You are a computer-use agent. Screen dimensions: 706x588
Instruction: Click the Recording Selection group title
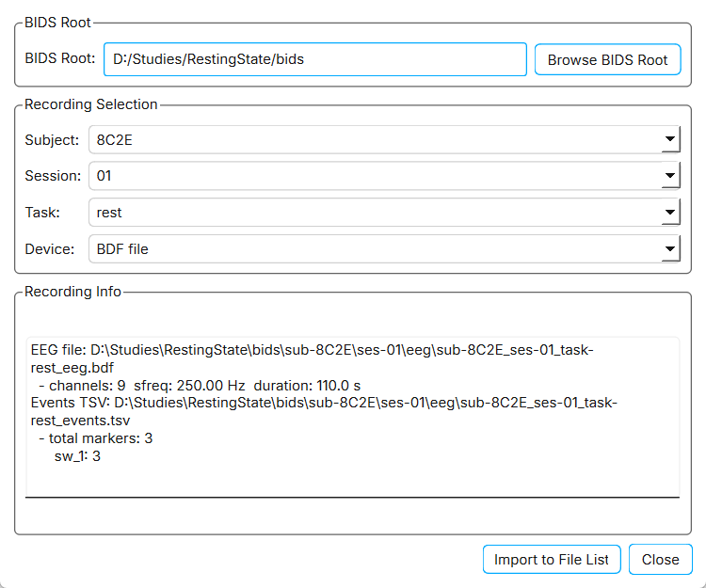click(x=91, y=104)
